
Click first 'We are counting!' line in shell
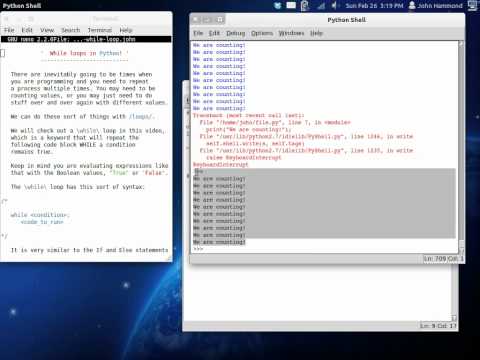219,45
